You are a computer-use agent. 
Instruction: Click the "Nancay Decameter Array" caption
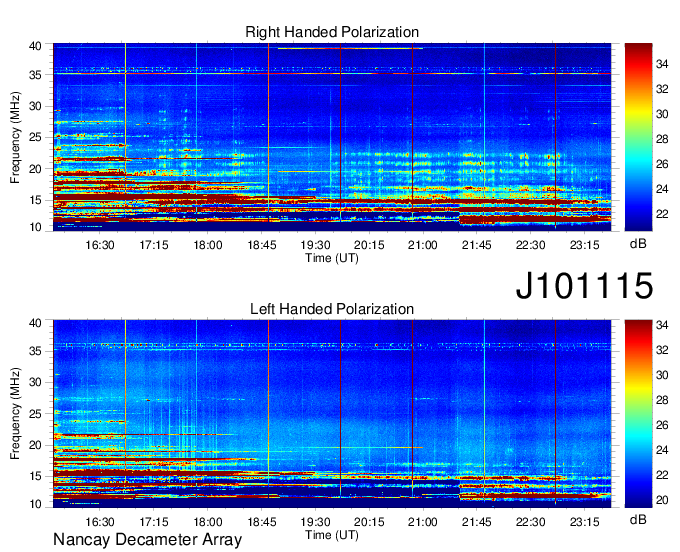point(147,540)
